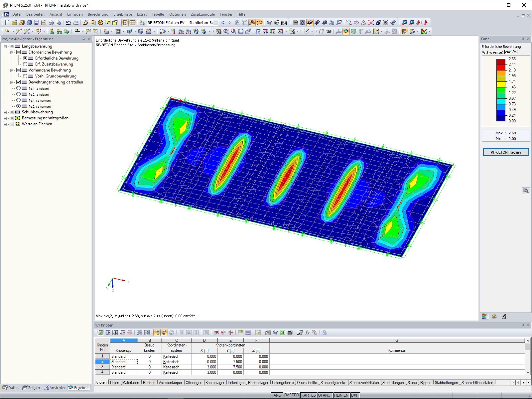
Task: Undo the last action
Action: (68, 23)
